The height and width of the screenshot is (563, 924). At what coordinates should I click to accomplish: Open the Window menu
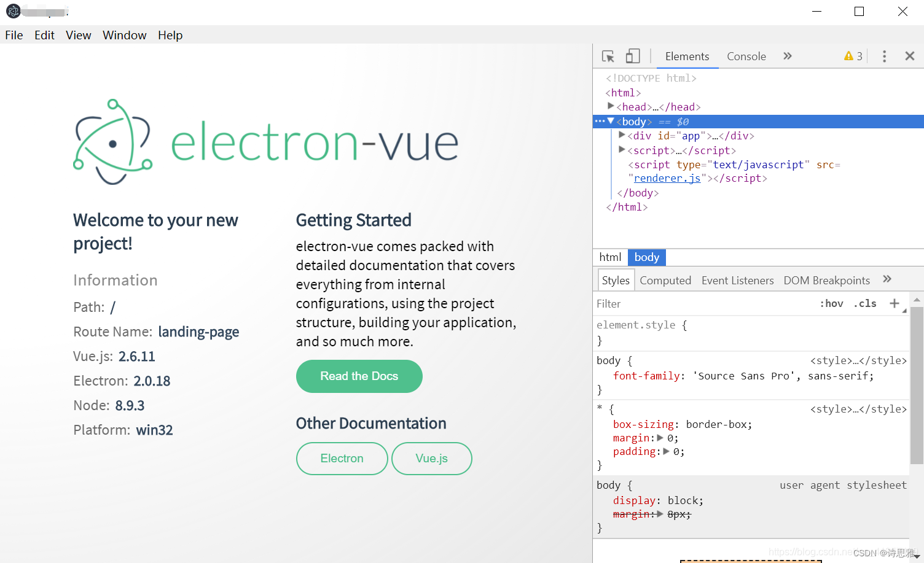pos(125,35)
